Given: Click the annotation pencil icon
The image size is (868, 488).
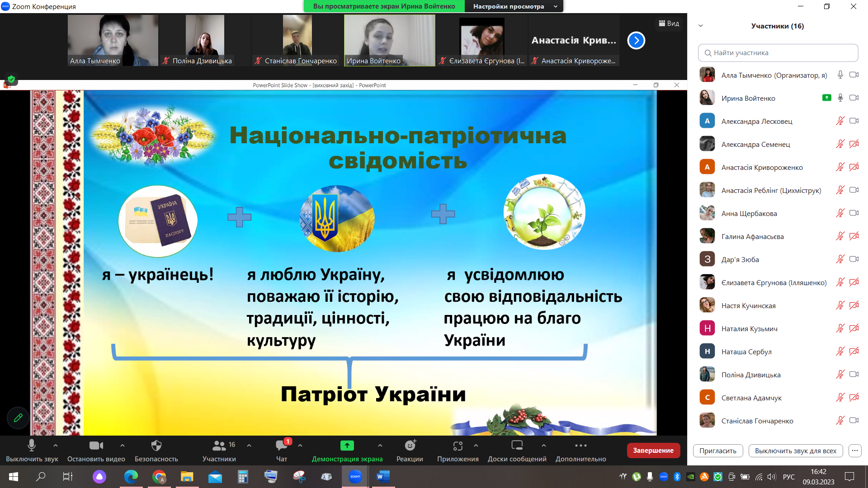Looking at the screenshot, I should [x=18, y=418].
